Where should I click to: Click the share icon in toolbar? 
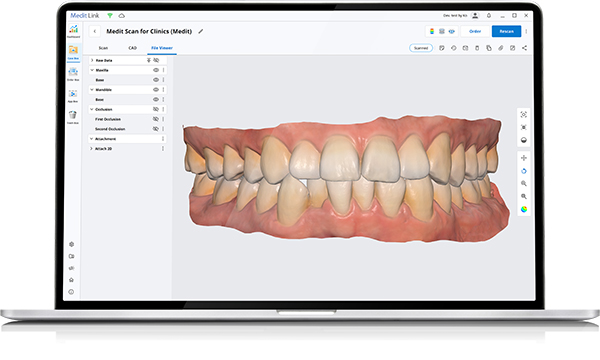[524, 48]
